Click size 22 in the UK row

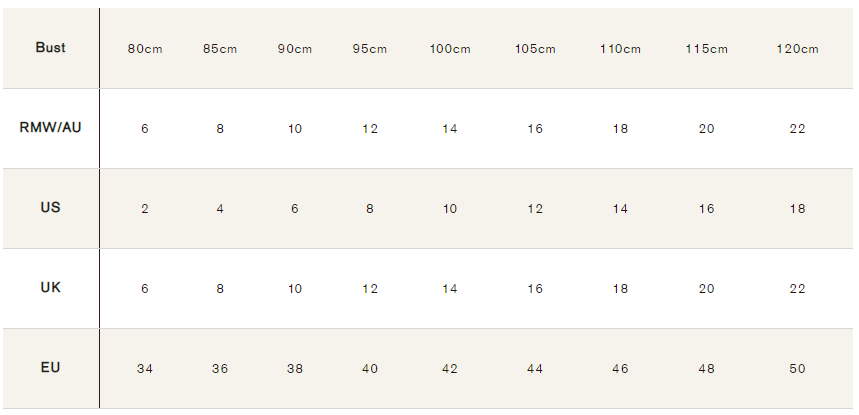pyautogui.click(x=797, y=289)
